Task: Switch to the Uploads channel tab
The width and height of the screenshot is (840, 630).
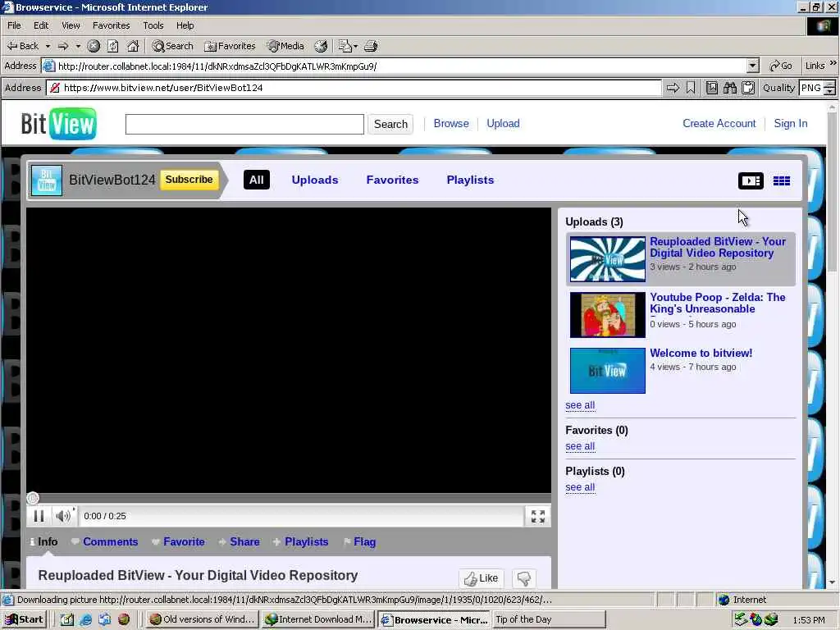Action: [315, 180]
